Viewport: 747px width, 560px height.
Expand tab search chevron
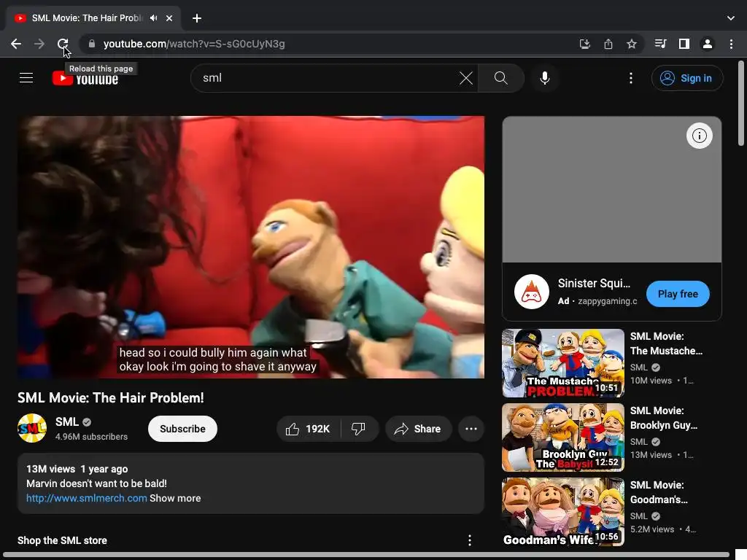731,18
